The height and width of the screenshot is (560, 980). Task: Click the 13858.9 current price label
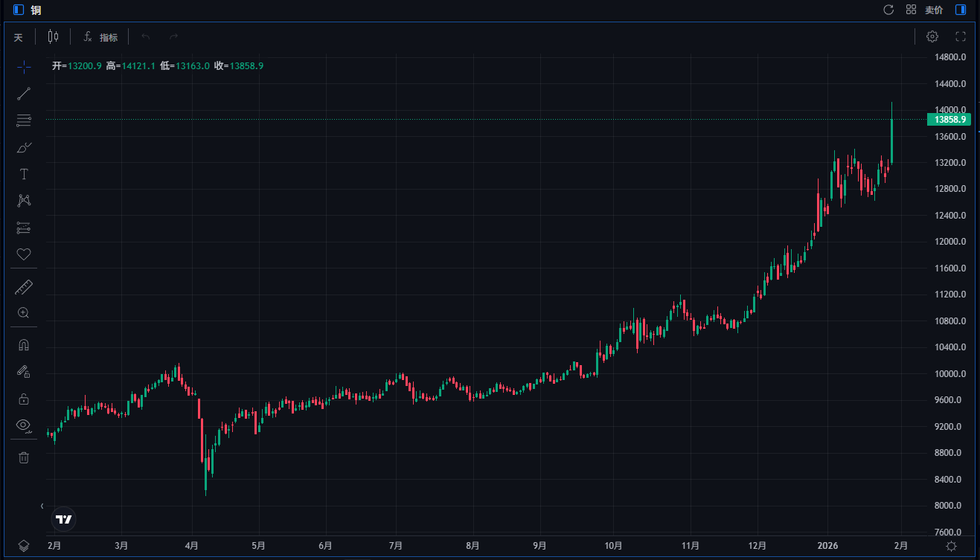tap(949, 120)
